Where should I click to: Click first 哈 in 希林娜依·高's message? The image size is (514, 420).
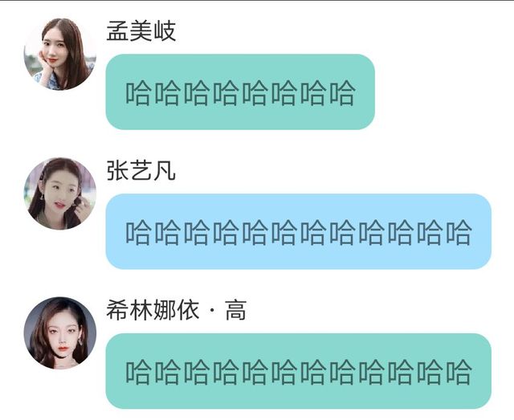(x=139, y=372)
